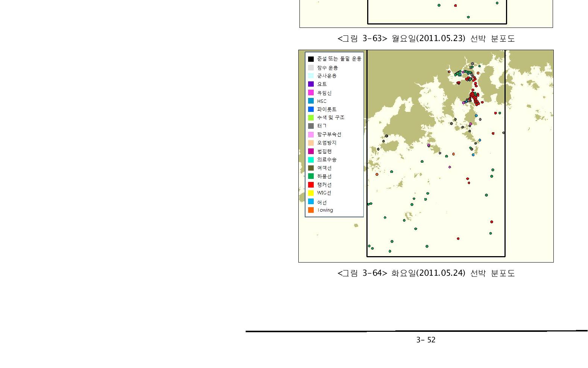Viewport: 588px width, 368px height.
Task: Select the legend label 항구부속선
Action: 329,134
